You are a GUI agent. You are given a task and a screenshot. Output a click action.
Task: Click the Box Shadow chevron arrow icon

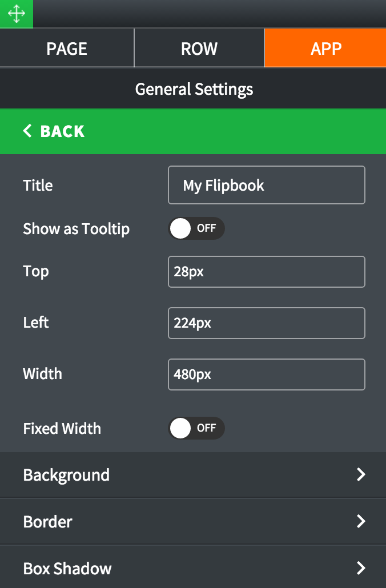coord(361,568)
